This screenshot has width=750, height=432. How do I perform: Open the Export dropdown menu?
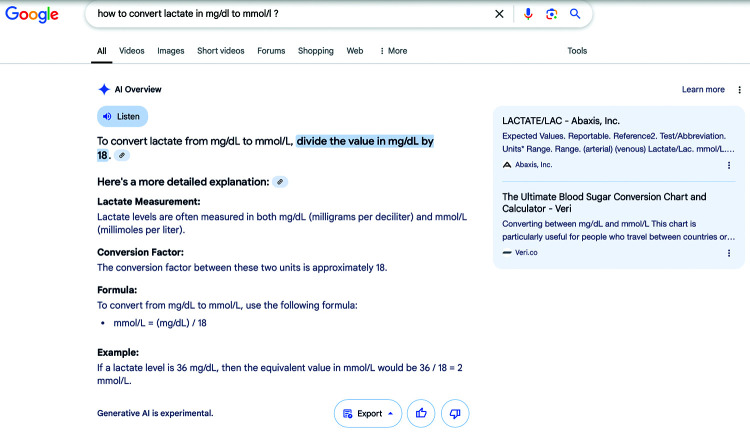pyautogui.click(x=367, y=413)
